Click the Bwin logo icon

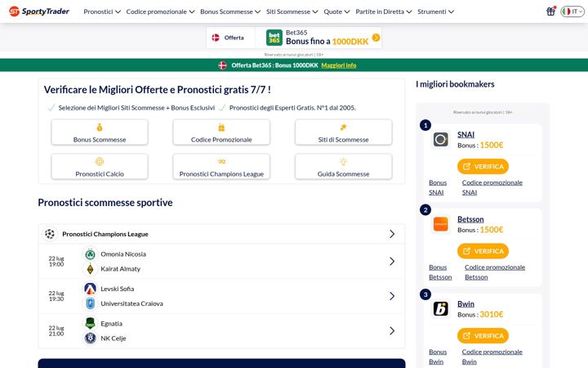point(441,308)
